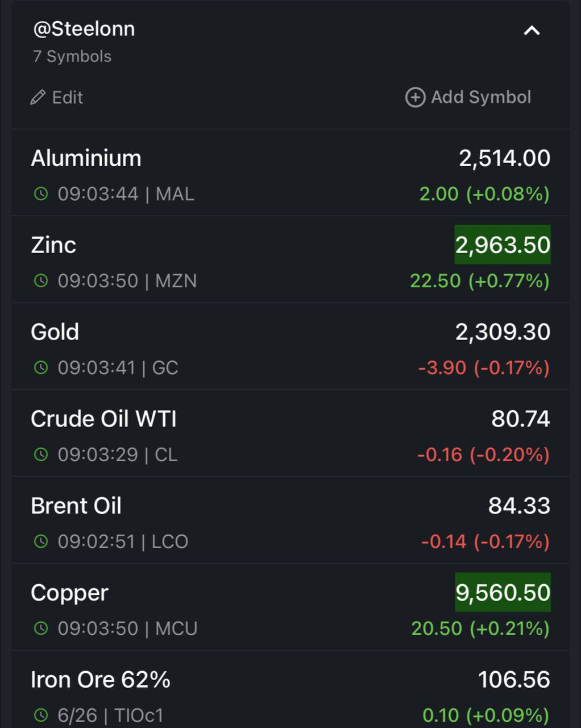The height and width of the screenshot is (728, 581).
Task: Click the clock icon under Iron Ore 62%
Action: tap(41, 715)
